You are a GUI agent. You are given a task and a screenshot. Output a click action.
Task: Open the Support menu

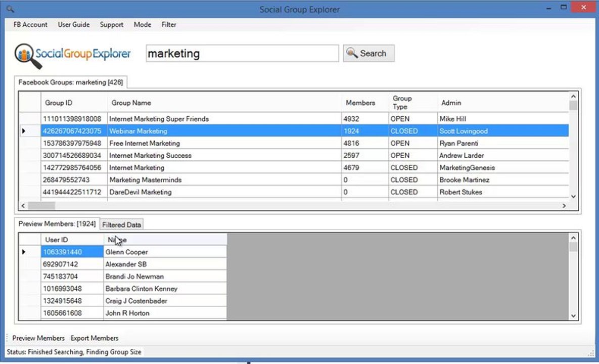112,24
